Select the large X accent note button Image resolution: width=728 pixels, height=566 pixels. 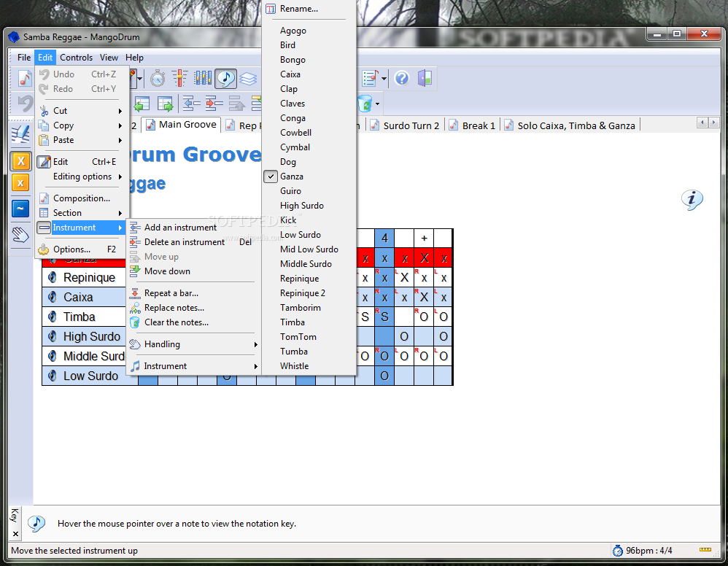click(x=20, y=161)
